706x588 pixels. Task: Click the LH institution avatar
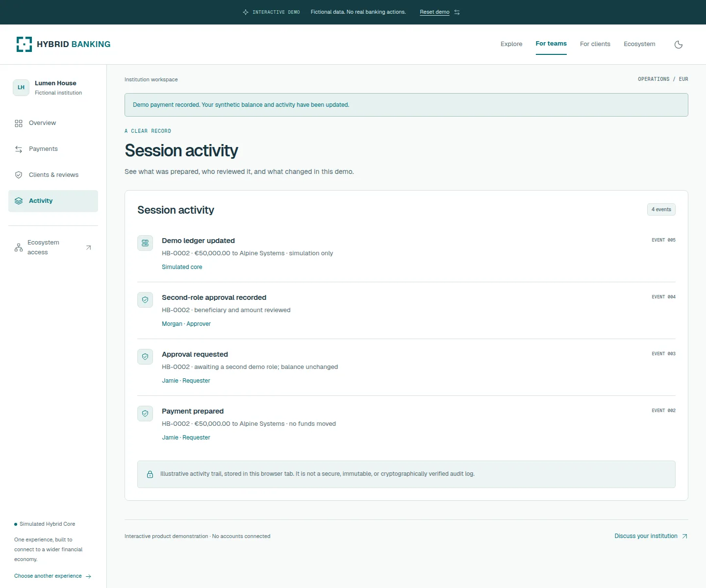[x=21, y=88]
